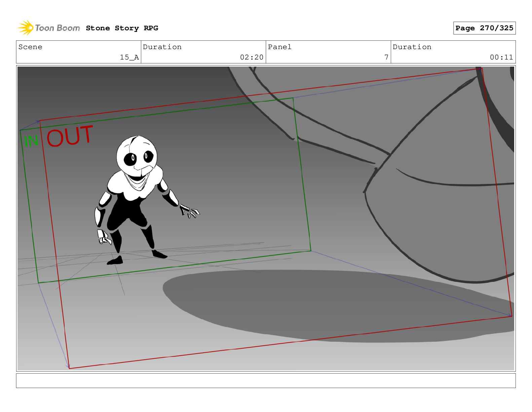Viewport: 532px width, 412px height.
Task: Click the 'Page 270/325' indicator
Action: coord(484,28)
